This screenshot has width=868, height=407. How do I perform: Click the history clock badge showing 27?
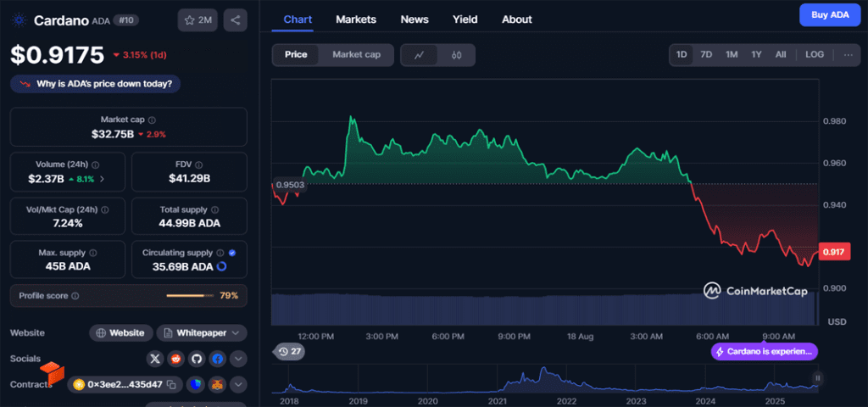pos(290,352)
